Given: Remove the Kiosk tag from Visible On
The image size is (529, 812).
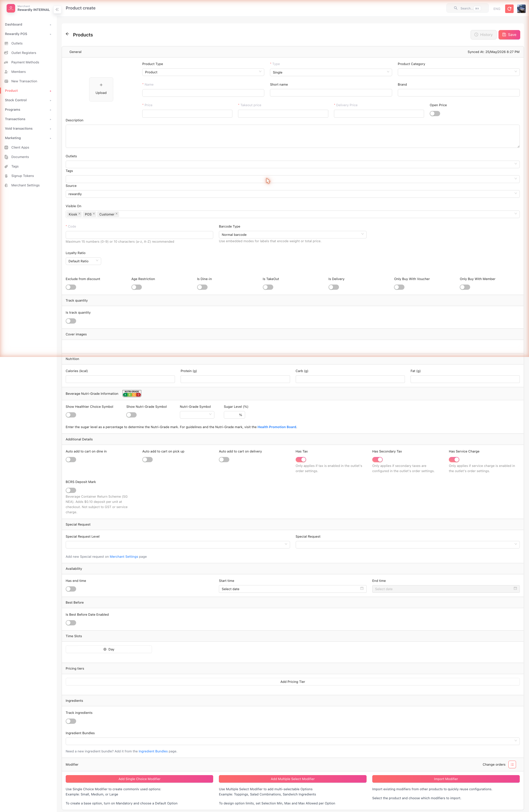Looking at the screenshot, I should [x=79, y=214].
